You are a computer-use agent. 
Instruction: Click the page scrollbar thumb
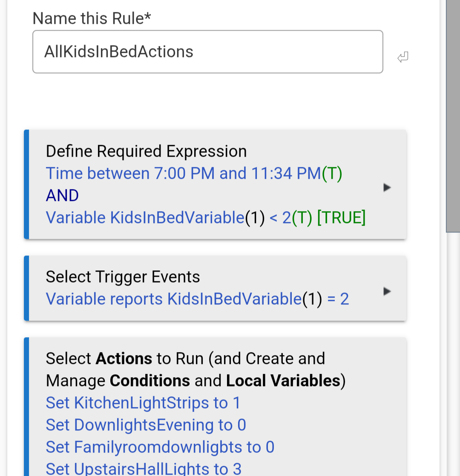453,115
